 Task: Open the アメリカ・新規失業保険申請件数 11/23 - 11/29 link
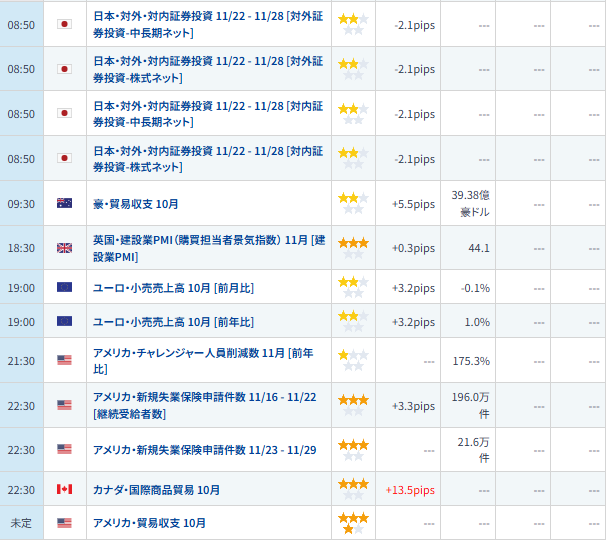[x=204, y=450]
